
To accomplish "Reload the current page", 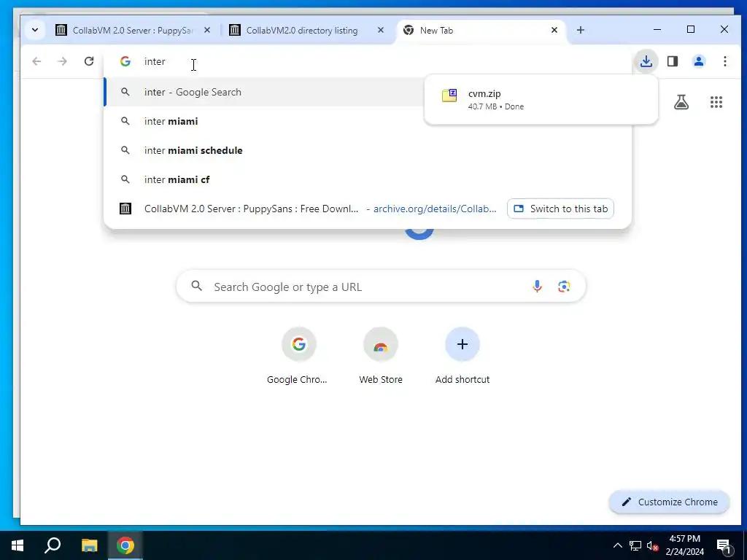I will [x=88, y=61].
